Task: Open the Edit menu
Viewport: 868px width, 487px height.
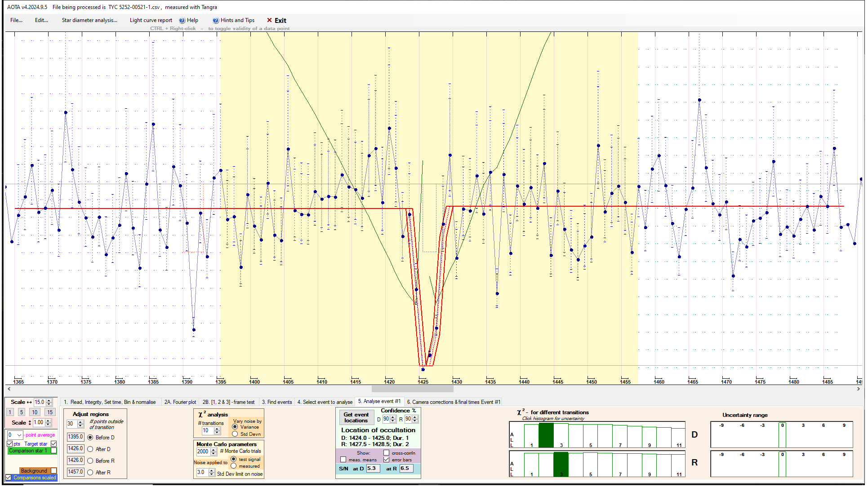Action: (x=41, y=20)
